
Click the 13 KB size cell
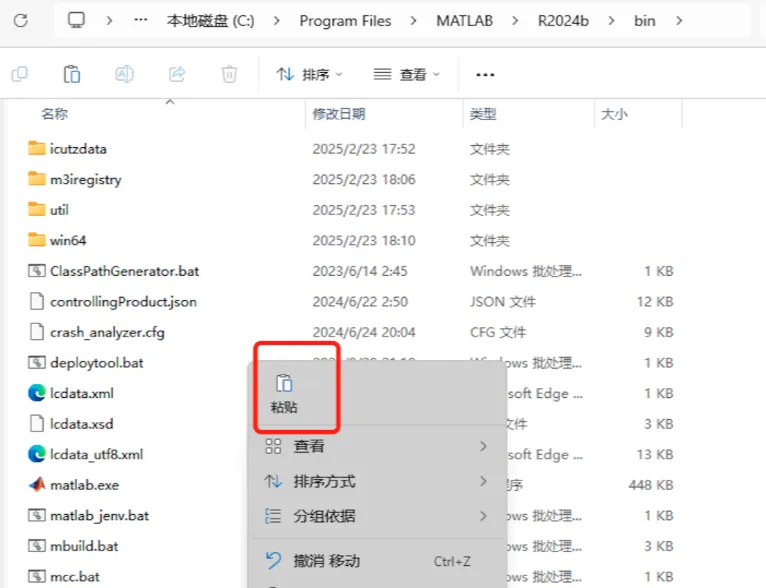(x=655, y=454)
